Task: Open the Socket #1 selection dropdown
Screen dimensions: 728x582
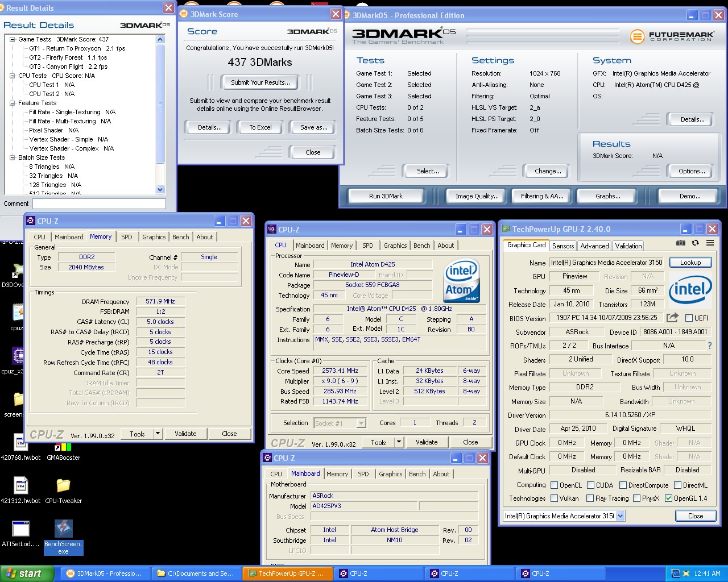Action: [x=361, y=423]
